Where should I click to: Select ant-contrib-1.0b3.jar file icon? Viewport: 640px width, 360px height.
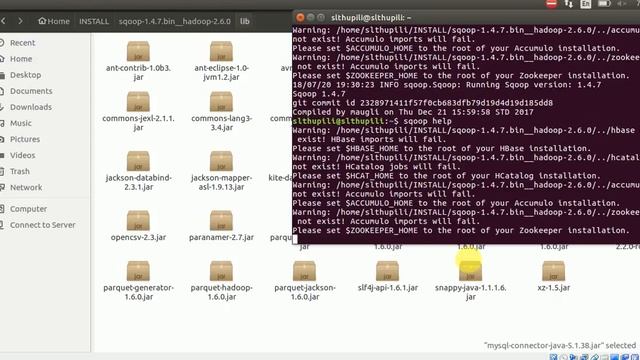pyautogui.click(x=138, y=51)
